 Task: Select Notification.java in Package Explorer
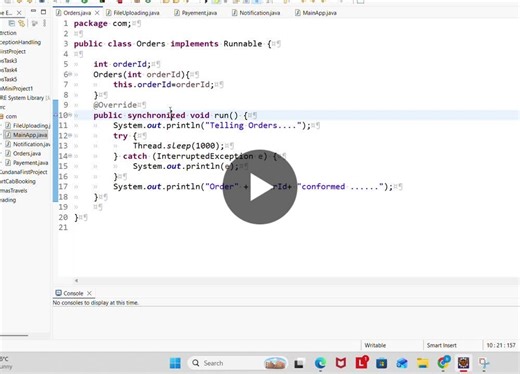pos(28,144)
